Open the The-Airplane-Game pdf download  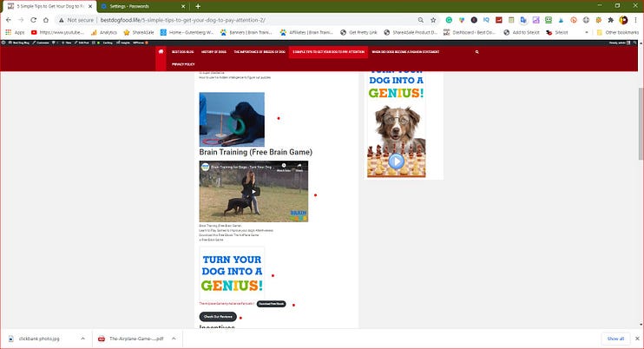131,339
